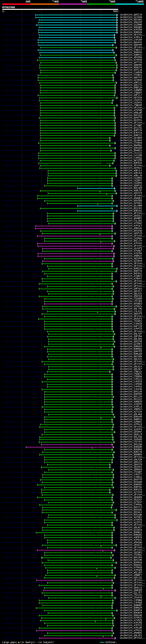146x644 pixels.
Task: Open hit UniRef100_B9I8M3
Action: tap(131, 20)
